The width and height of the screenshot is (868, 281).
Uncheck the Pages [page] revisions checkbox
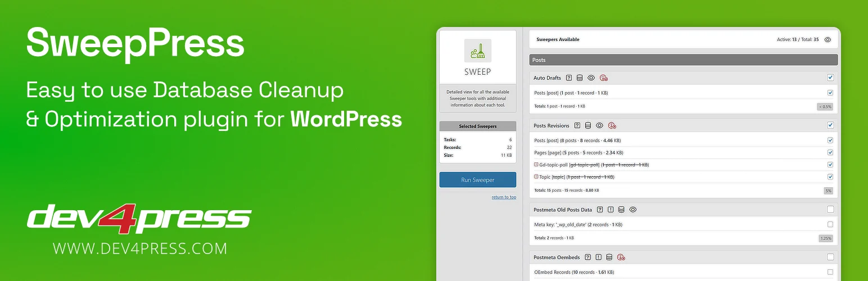tap(830, 152)
